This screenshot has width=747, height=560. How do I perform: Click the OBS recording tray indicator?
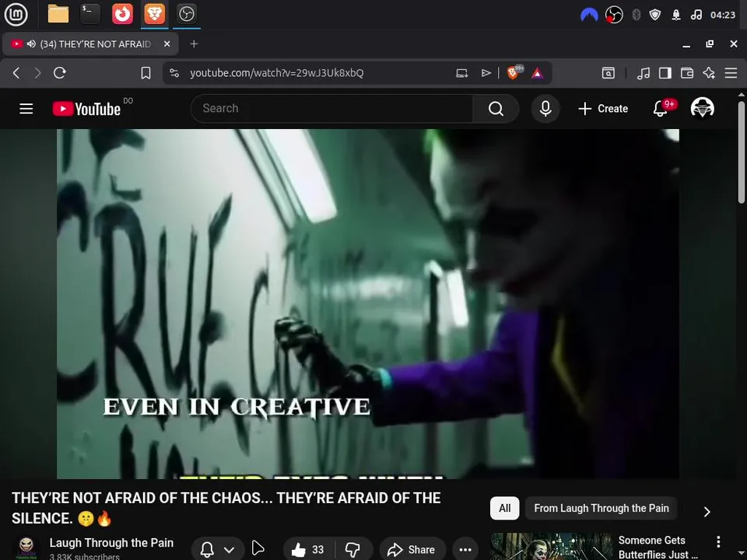(614, 16)
